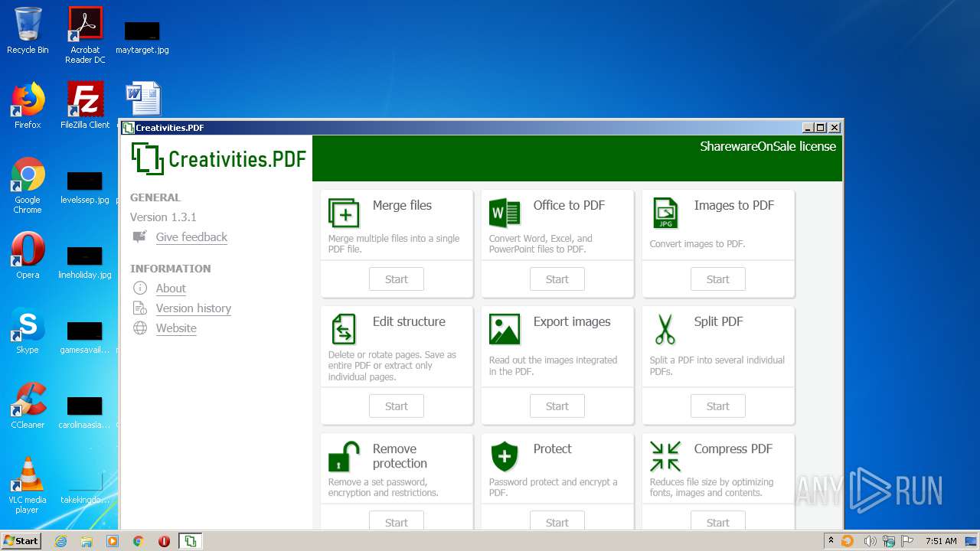Viewport: 980px width, 551px height.
Task: Start the Office to PDF tool
Action: tap(557, 279)
